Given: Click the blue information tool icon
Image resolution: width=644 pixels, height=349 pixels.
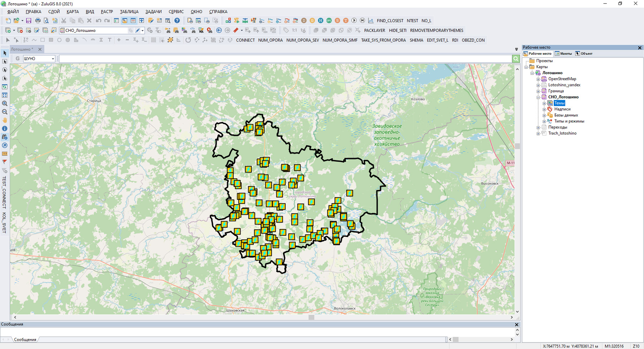Looking at the screenshot, I should [x=5, y=129].
